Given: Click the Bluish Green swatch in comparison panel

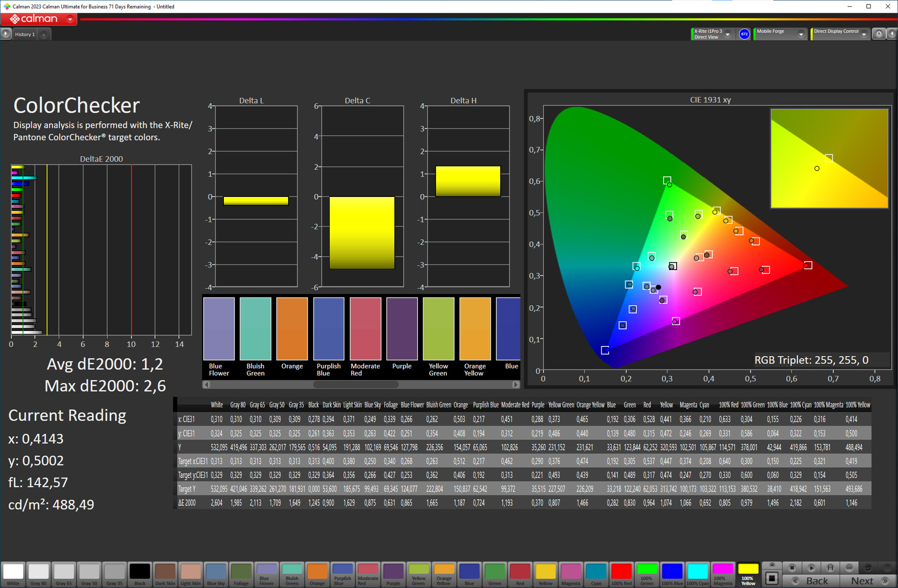Looking at the screenshot, I should [x=255, y=329].
